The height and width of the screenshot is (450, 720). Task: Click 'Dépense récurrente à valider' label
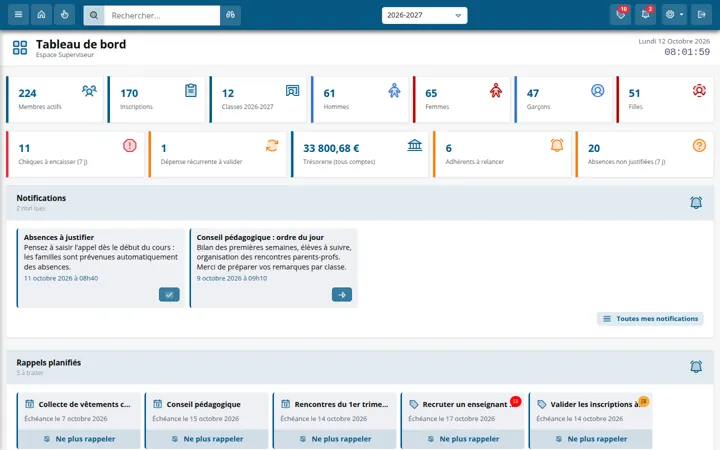coord(201,162)
